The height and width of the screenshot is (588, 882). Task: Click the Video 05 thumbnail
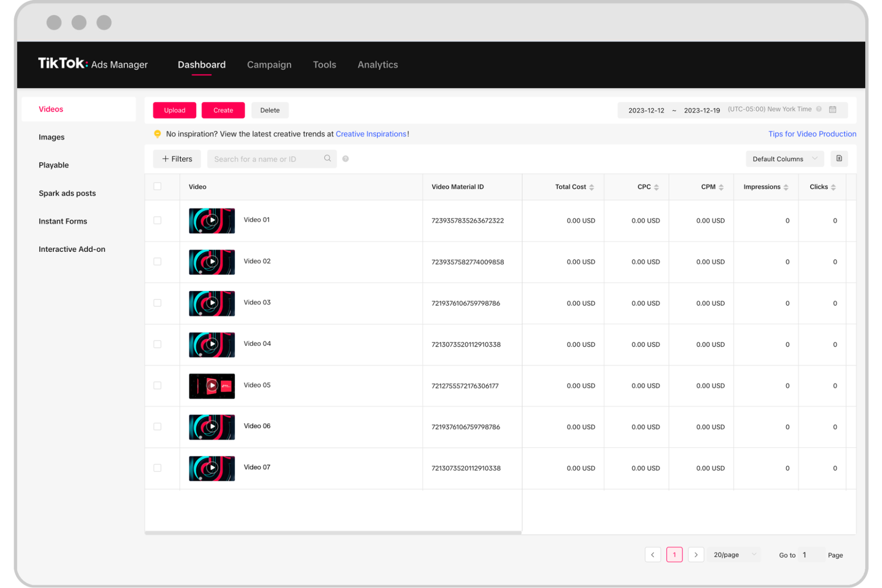[x=212, y=385]
